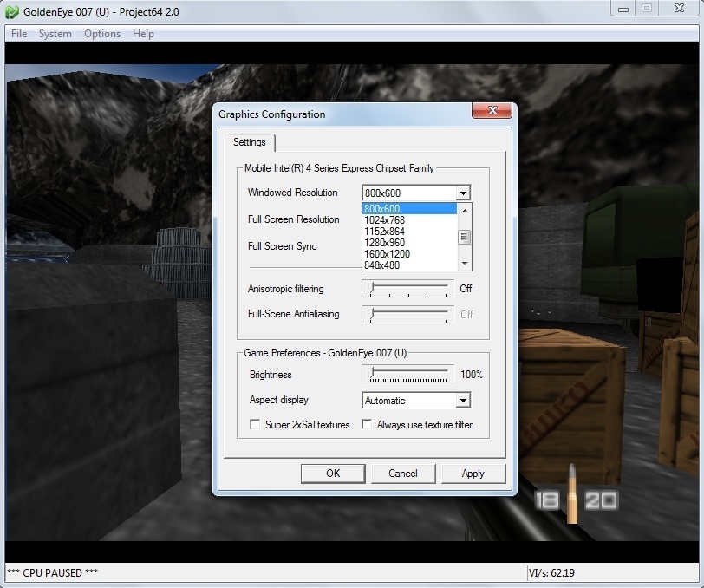Close the Graphics Configuration dialog
Image resolution: width=704 pixels, height=588 pixels.
[492, 110]
